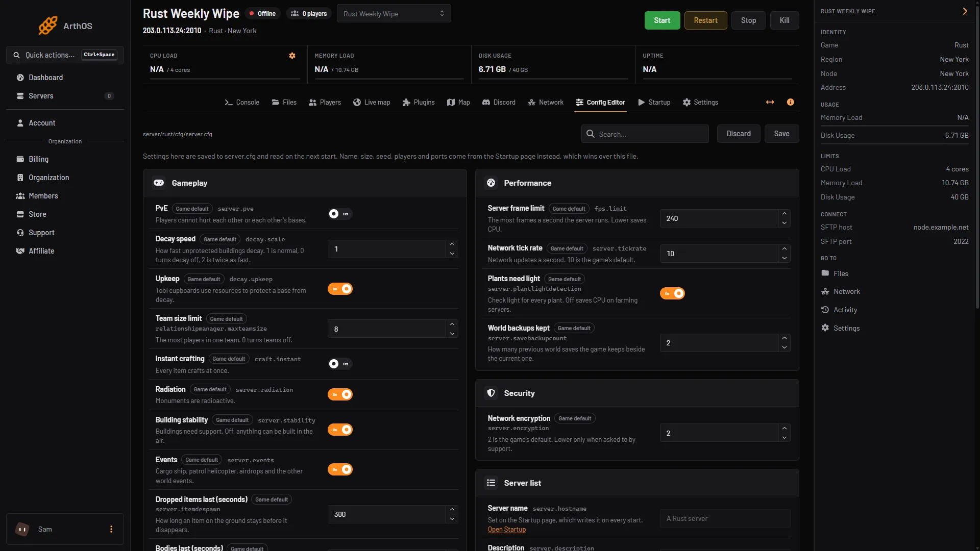980x551 pixels.
Task: Click the expand-width arrows icon
Action: pos(770,102)
